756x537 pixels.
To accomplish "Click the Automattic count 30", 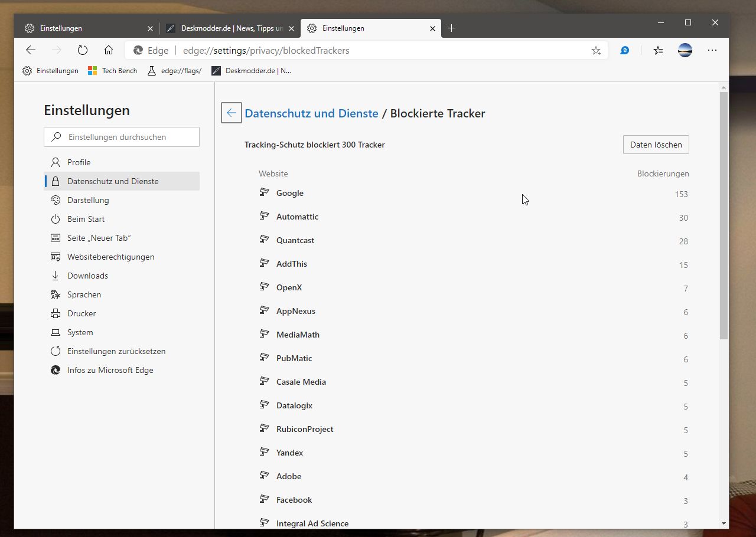I will tap(683, 218).
